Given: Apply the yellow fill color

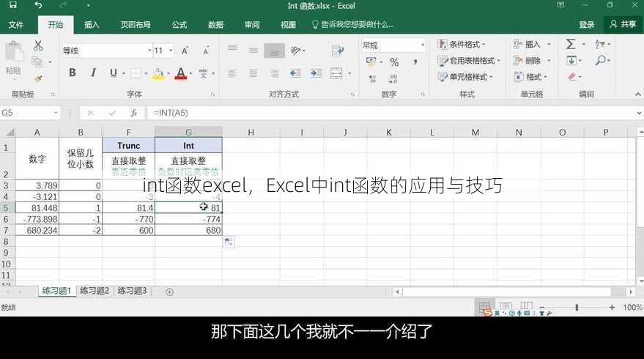Looking at the screenshot, I should coord(158,73).
